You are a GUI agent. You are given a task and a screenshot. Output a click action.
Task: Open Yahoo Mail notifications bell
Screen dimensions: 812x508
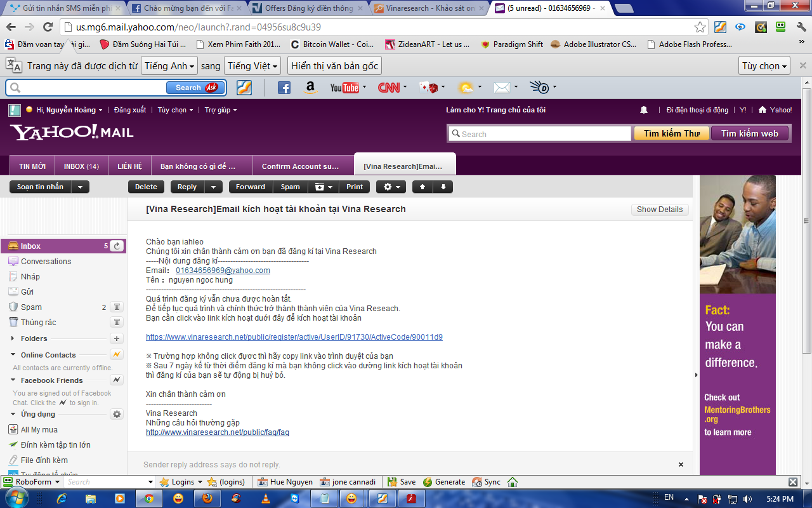(x=644, y=110)
